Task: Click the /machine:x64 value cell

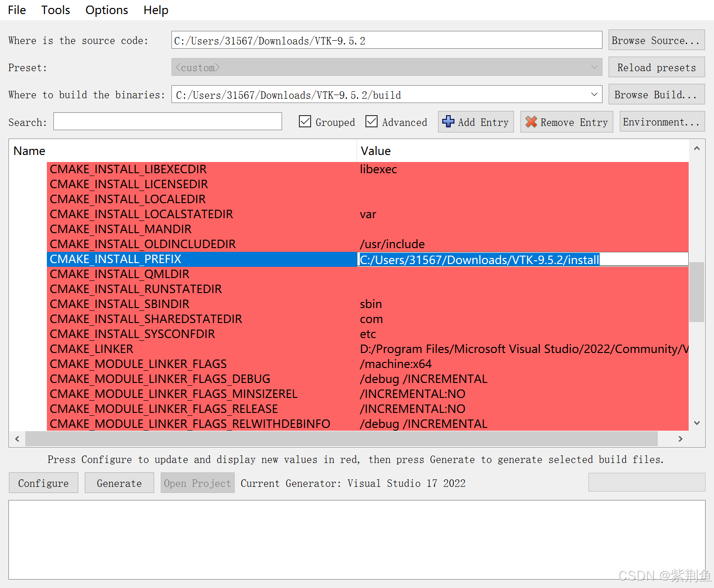Action: point(523,364)
